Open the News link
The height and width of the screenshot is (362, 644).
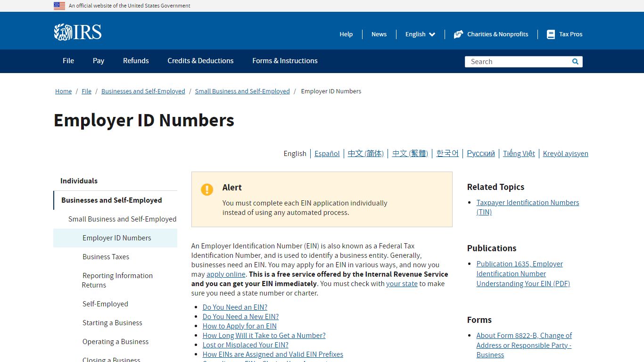(x=379, y=34)
